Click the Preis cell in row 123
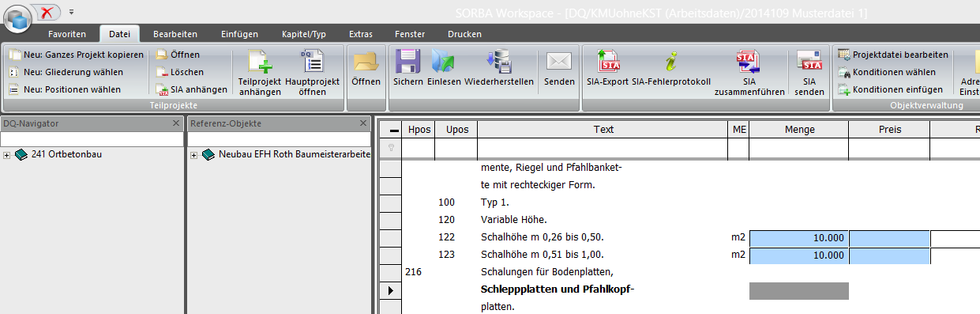 point(889,255)
